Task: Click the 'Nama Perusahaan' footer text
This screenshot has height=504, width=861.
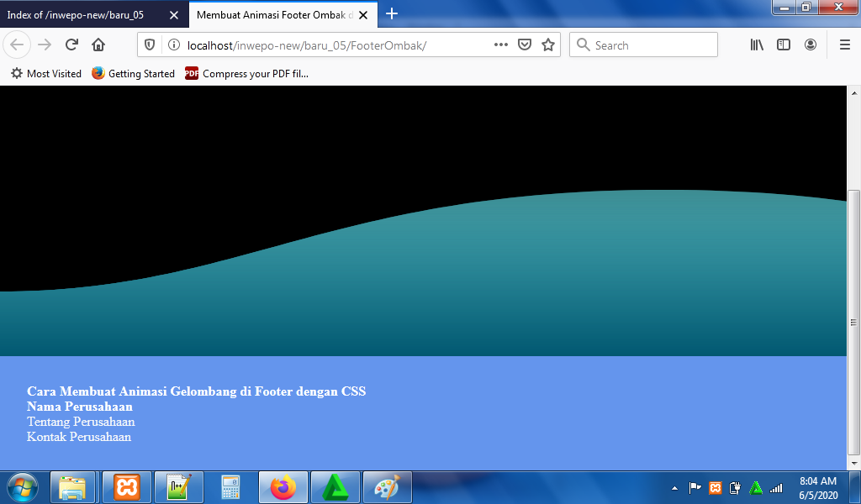Action: [80, 407]
